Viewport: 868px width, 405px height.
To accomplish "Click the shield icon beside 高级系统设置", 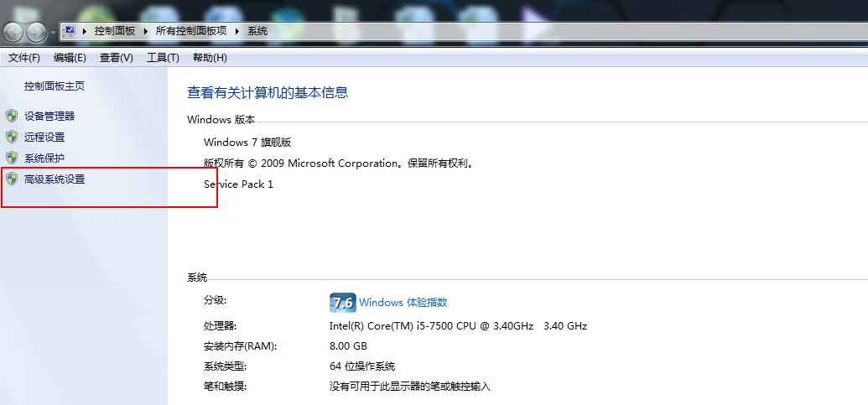I will point(12,179).
